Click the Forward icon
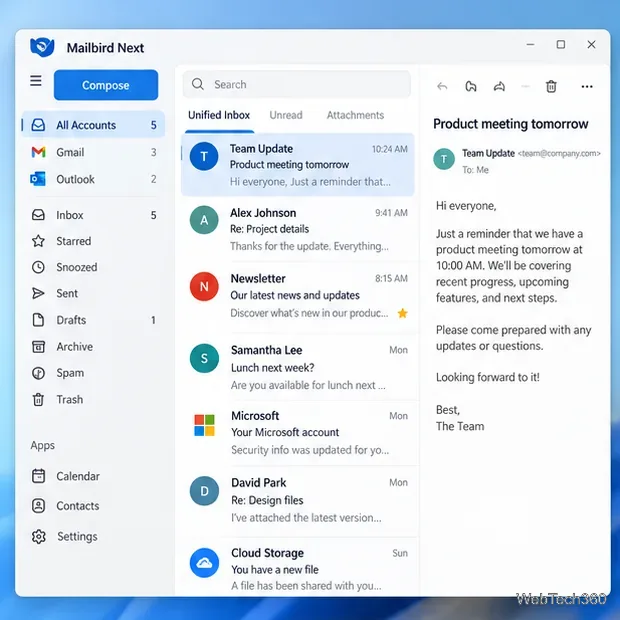620x620 pixels. tap(499, 86)
